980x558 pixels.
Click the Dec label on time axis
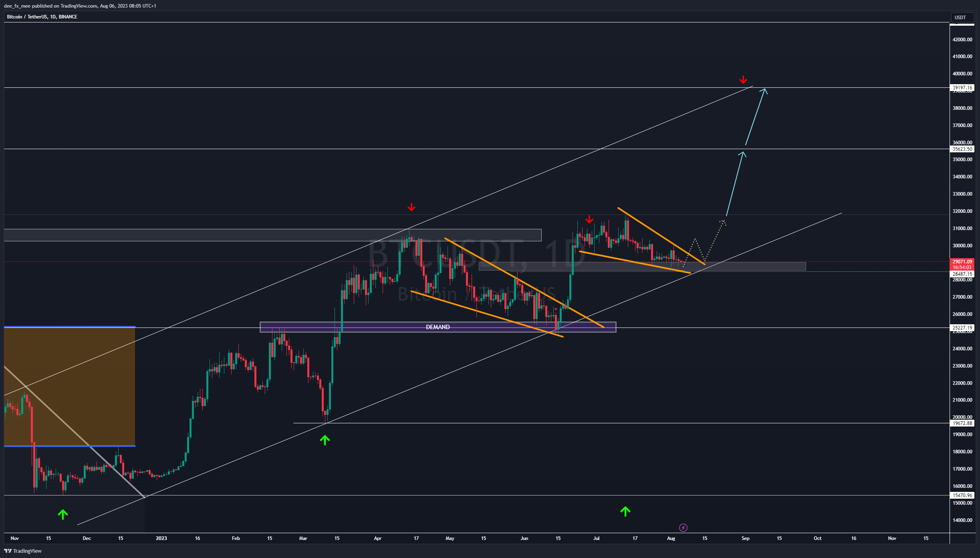[x=87, y=538]
